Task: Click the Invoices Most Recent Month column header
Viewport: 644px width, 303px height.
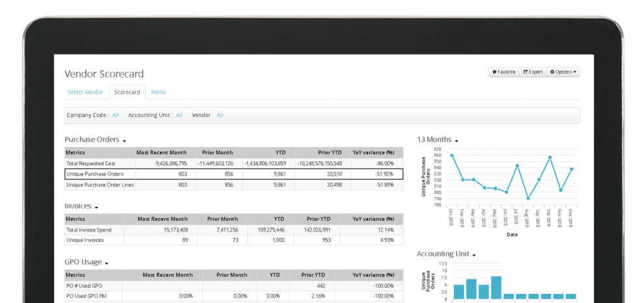Action: click(x=163, y=219)
